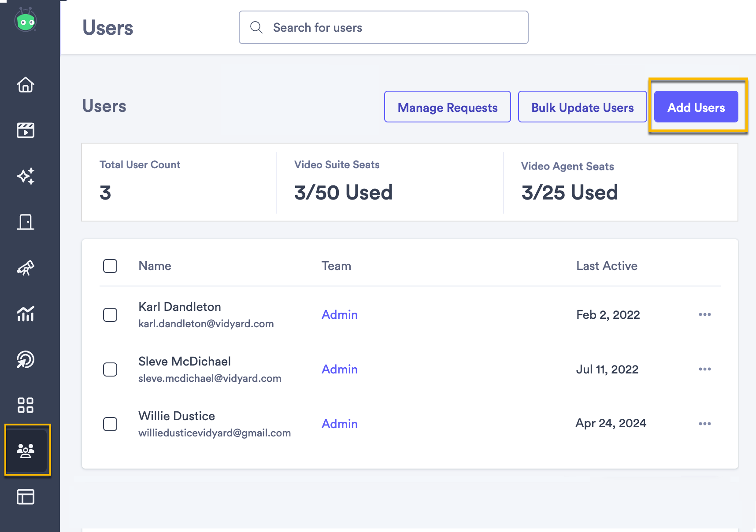Screen dimensions: 756x532
Task: Open actions menu on Willie Dustice row
Action: [705, 423]
